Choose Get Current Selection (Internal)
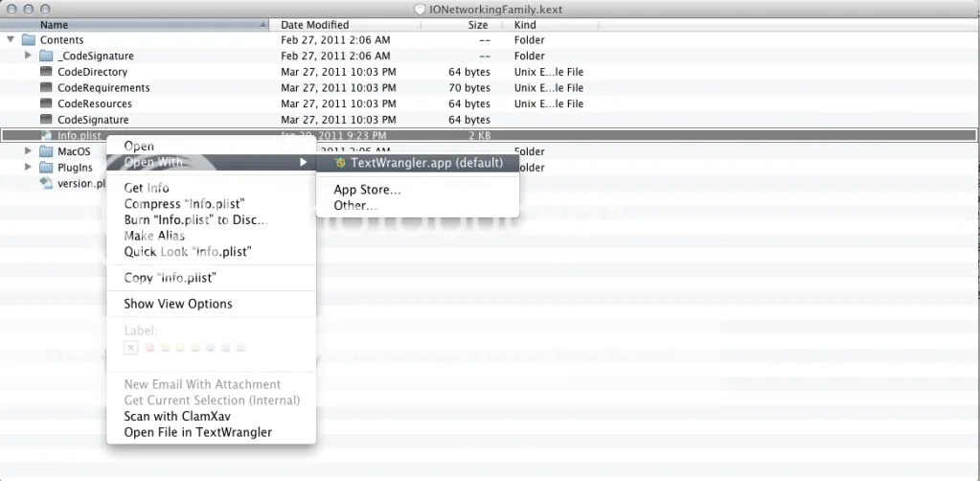The height and width of the screenshot is (481, 980). tap(212, 401)
